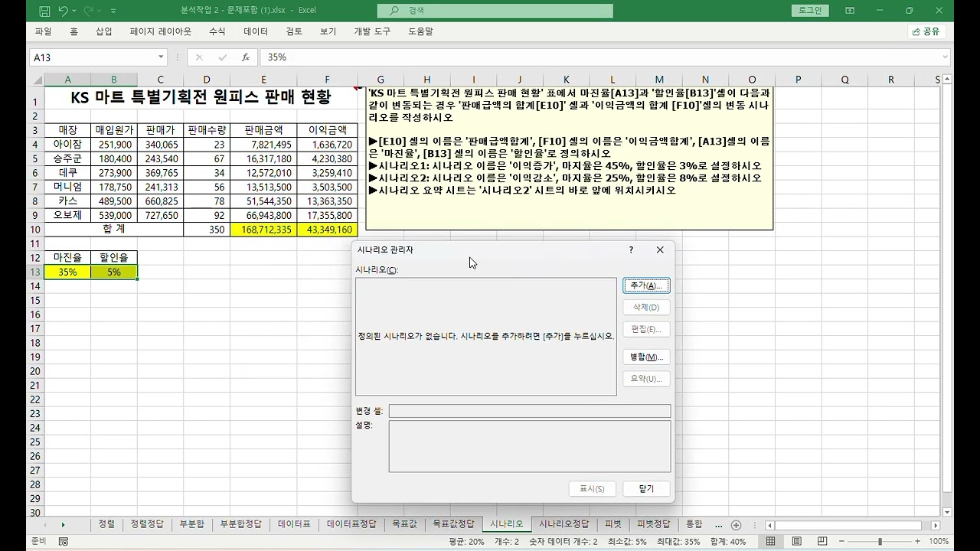Click the ribbon display options icon
The width and height of the screenshot is (980, 551).
tap(850, 11)
